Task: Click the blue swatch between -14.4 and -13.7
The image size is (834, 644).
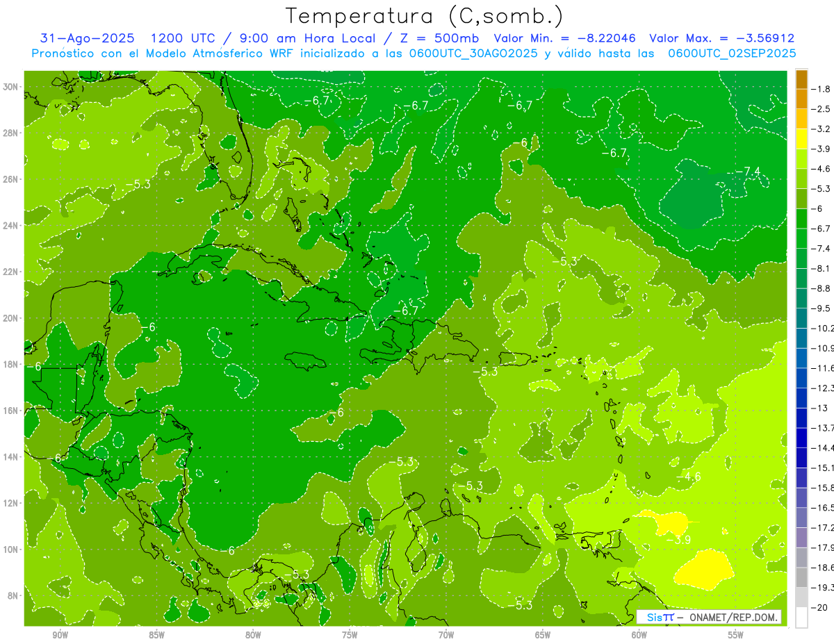Action: point(801,438)
